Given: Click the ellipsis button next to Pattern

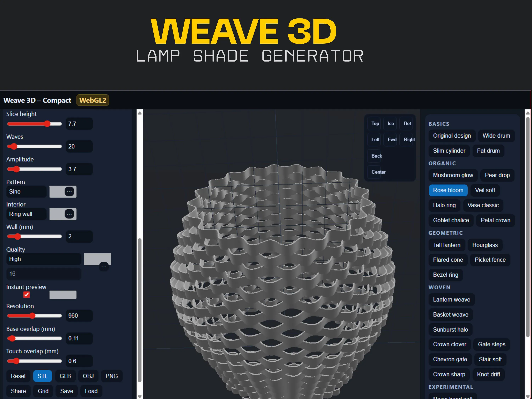Looking at the screenshot, I should (x=69, y=192).
